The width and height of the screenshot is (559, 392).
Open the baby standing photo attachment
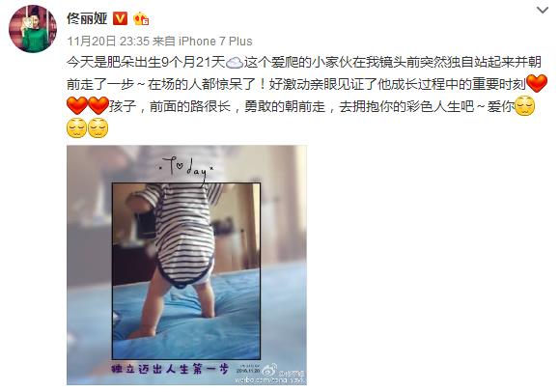(186, 265)
